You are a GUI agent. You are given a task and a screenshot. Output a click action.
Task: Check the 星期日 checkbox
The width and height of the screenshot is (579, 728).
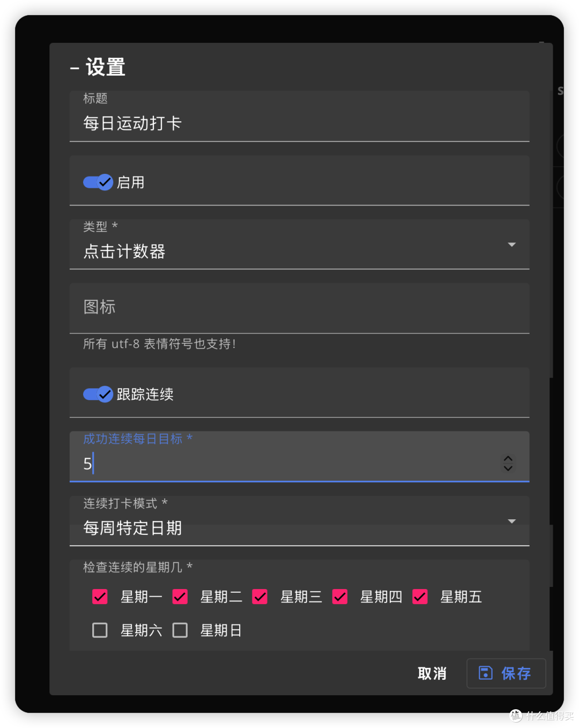pyautogui.click(x=180, y=630)
